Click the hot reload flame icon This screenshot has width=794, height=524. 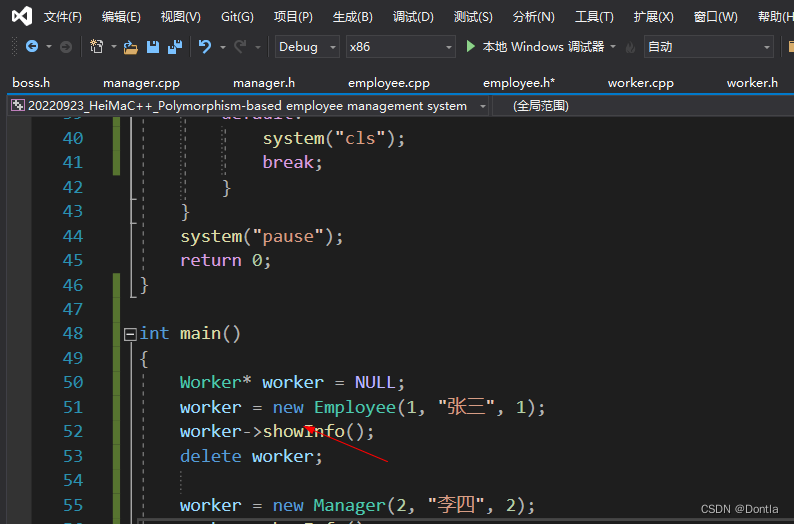630,48
